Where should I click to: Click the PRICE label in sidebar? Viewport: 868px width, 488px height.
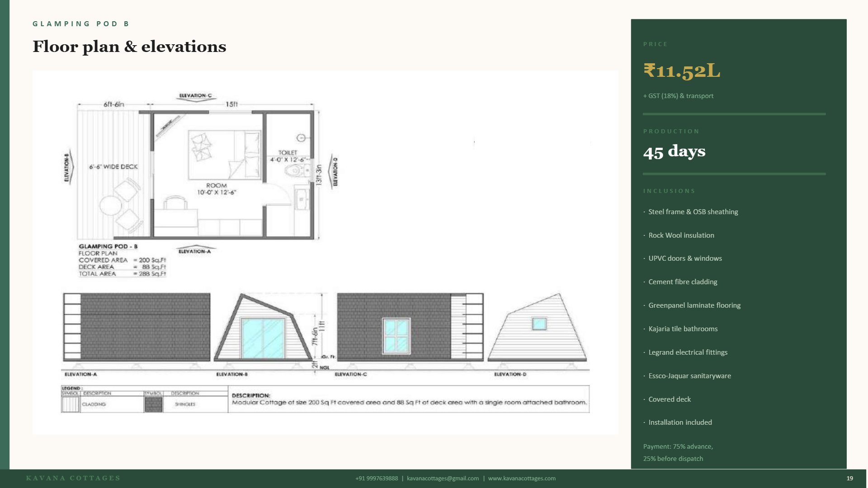(656, 44)
